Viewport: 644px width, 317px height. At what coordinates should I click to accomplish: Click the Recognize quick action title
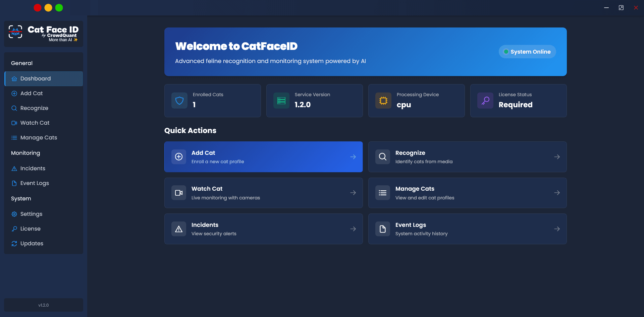tap(410, 153)
